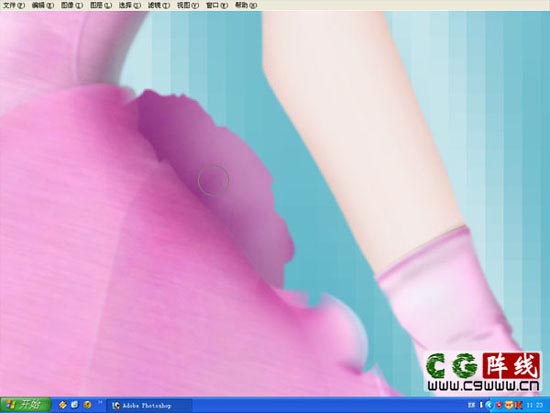Open the 选择 (Select) menu

pyautogui.click(x=129, y=5)
